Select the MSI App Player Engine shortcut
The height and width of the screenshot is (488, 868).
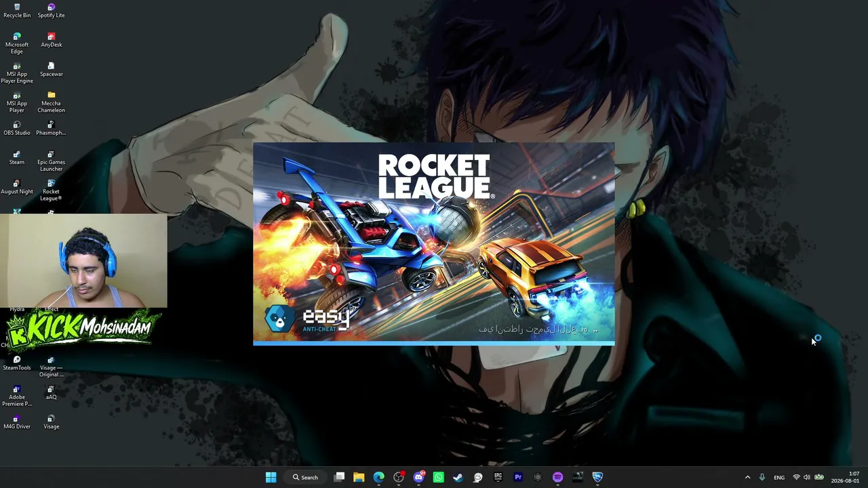[x=17, y=73]
